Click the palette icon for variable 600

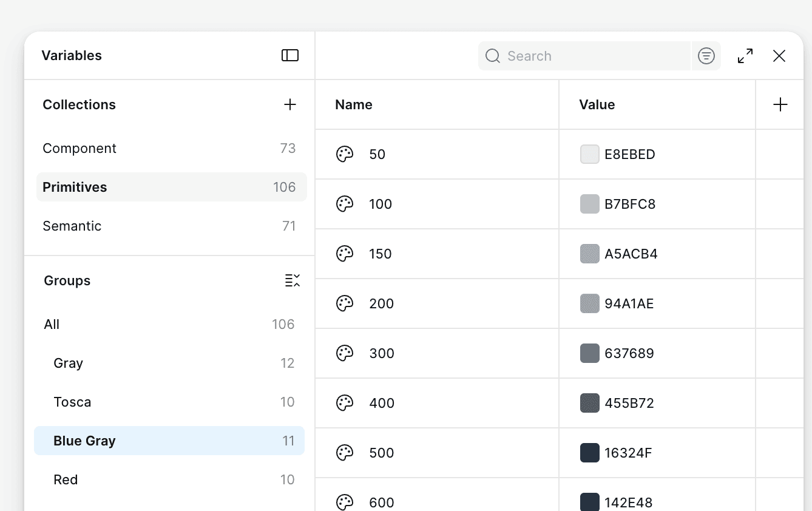[345, 503]
